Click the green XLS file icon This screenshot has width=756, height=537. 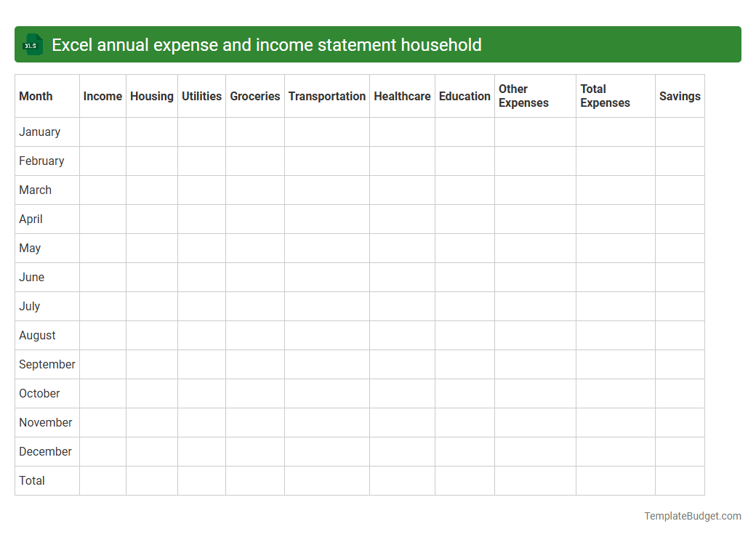tap(32, 44)
